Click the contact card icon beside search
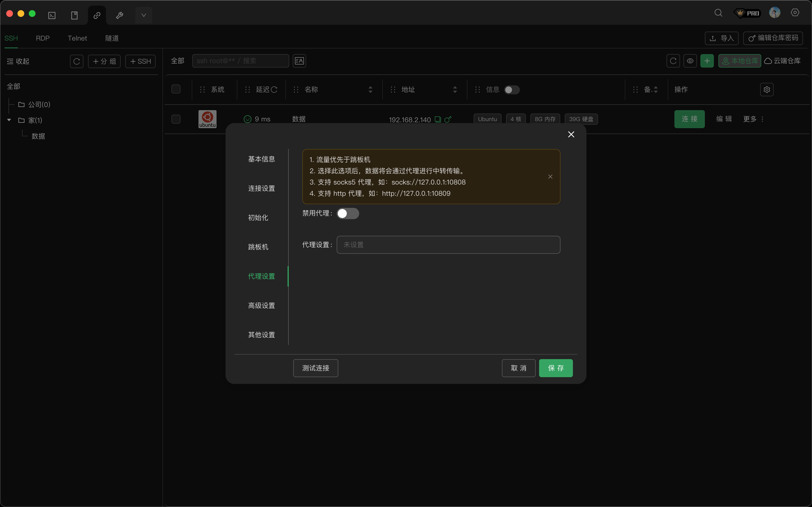 (299, 61)
